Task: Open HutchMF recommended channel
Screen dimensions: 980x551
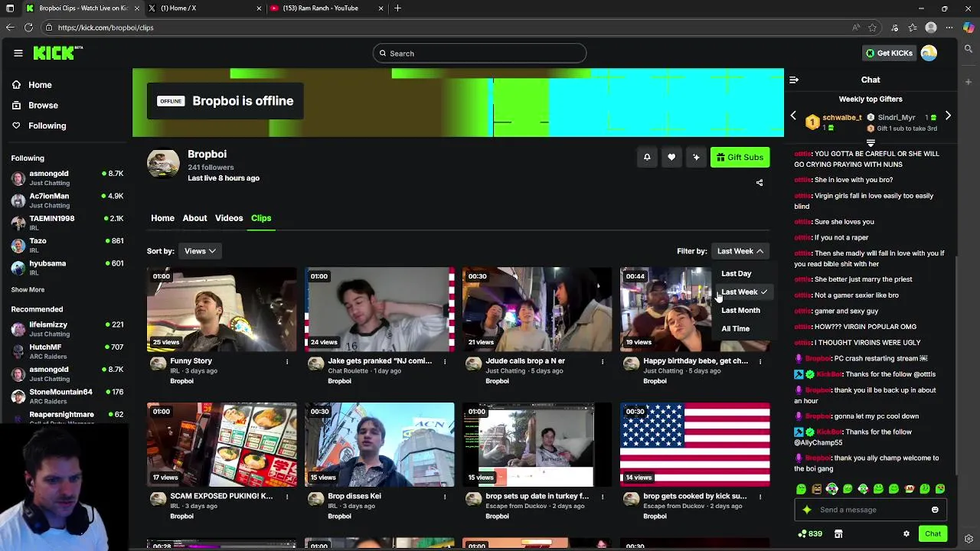Action: 67,351
